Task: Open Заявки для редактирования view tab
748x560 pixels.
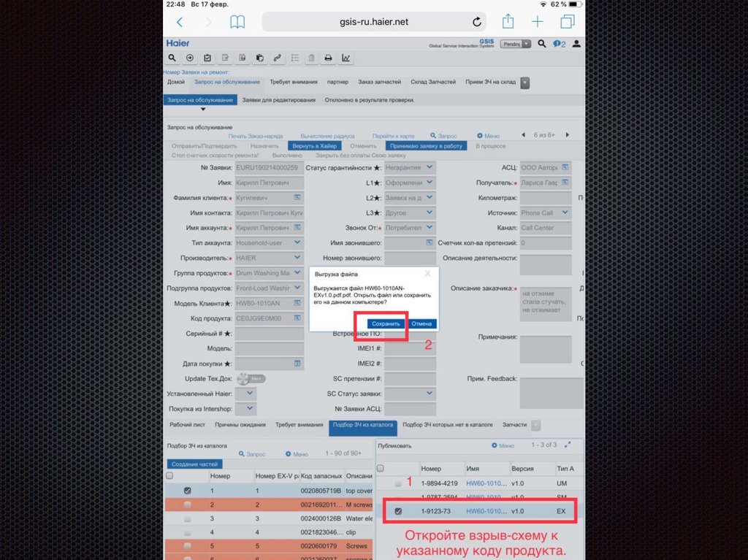Action: coord(278,100)
